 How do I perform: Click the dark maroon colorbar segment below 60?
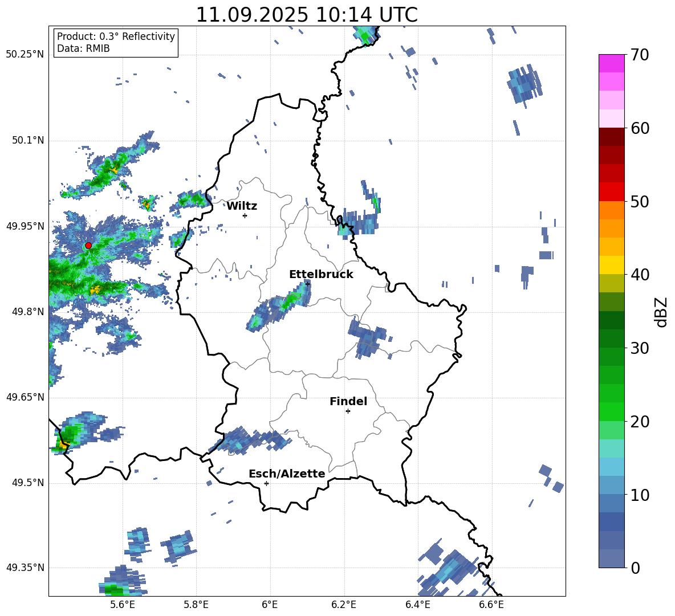(611, 137)
